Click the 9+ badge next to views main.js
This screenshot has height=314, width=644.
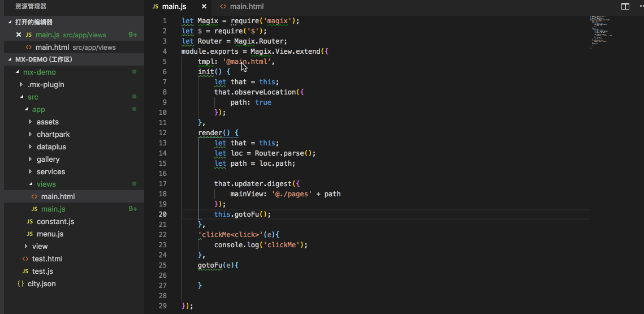click(x=133, y=209)
